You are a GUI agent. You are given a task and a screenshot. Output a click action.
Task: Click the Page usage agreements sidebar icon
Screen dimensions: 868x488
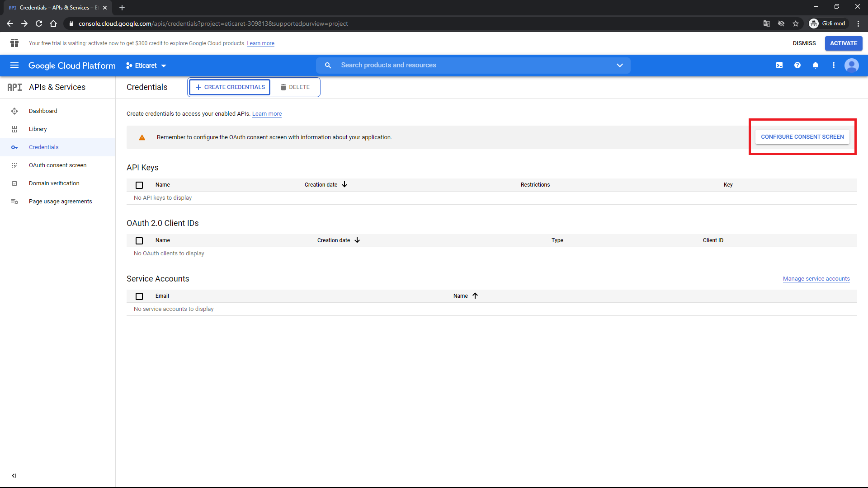pos(14,202)
